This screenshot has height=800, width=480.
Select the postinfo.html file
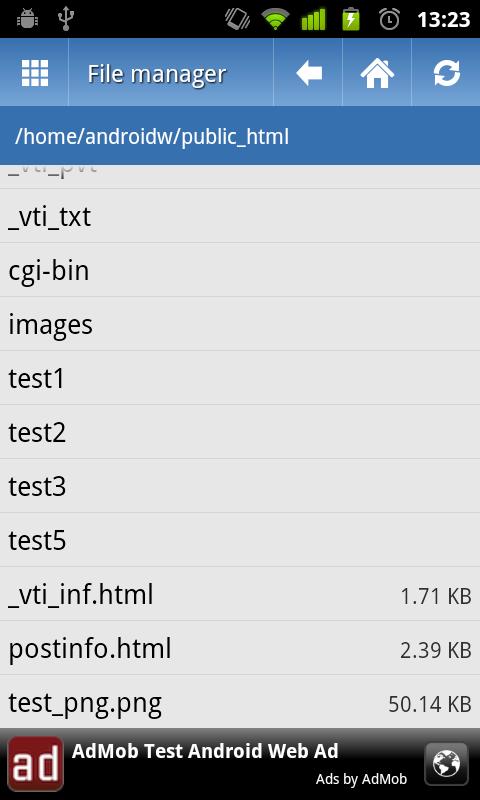tap(240, 648)
